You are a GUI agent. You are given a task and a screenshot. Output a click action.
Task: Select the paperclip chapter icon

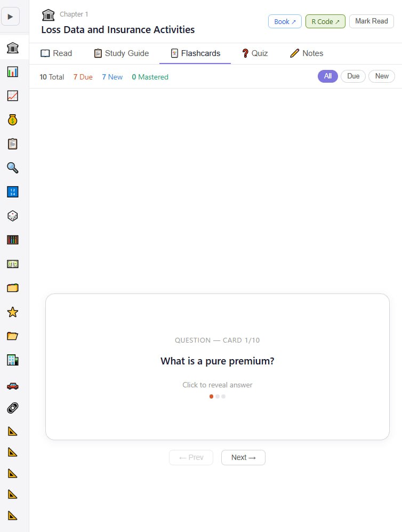click(13, 408)
